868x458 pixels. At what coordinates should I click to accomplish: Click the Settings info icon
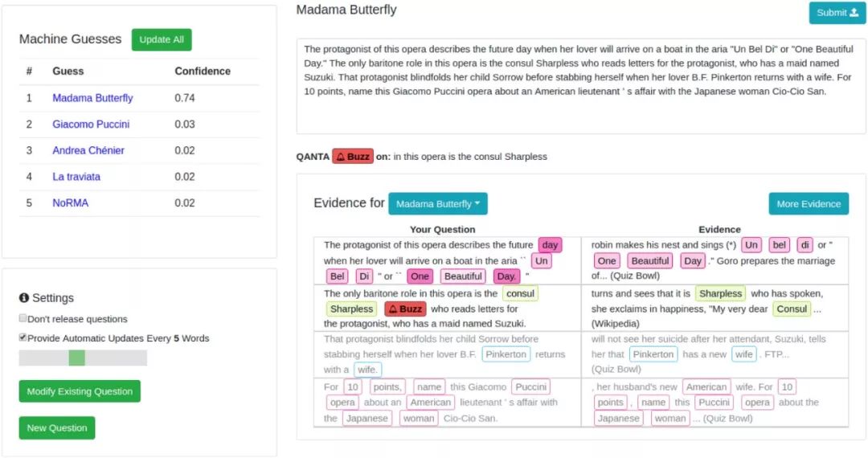click(x=24, y=297)
